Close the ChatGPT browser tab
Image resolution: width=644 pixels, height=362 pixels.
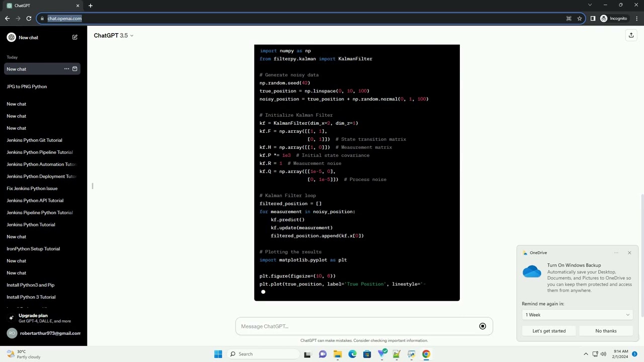point(77,6)
